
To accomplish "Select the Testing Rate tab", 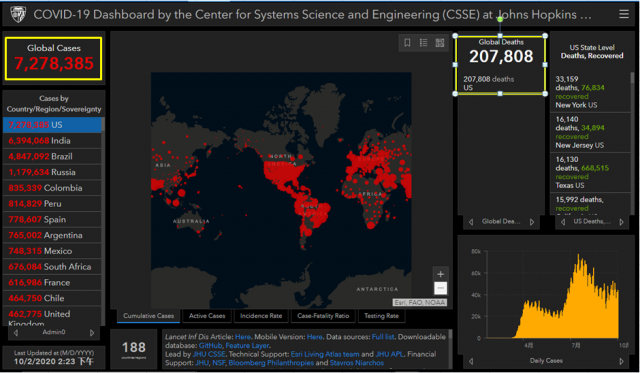I will [381, 316].
